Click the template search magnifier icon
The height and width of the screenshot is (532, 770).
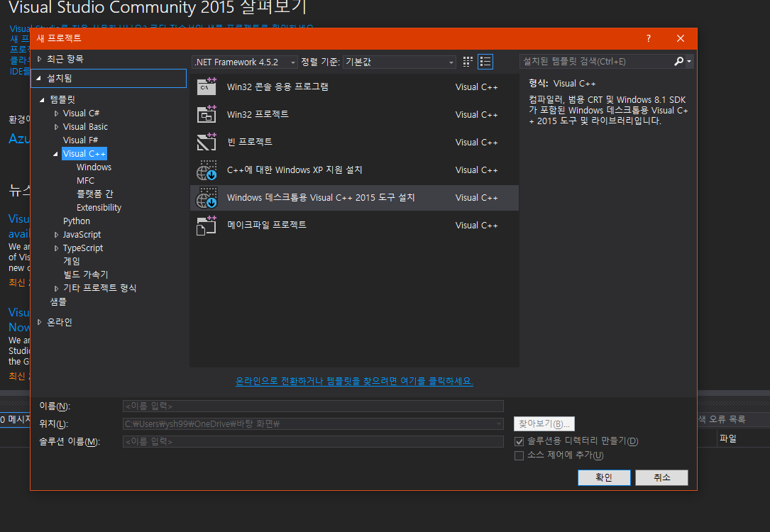click(678, 61)
